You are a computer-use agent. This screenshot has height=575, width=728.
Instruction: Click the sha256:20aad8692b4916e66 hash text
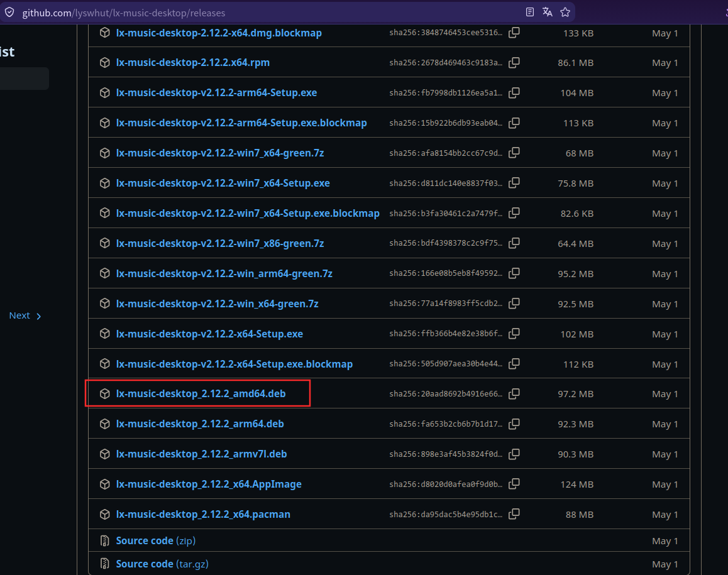coord(446,393)
